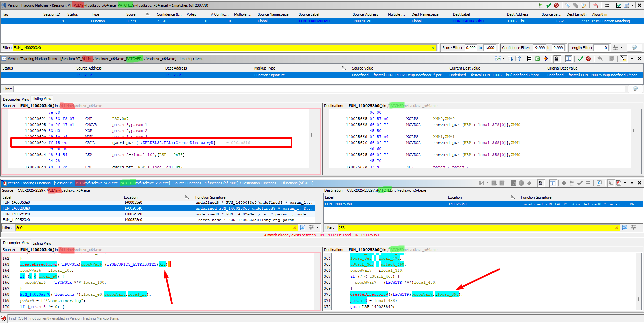The width and height of the screenshot is (644, 323).
Task: Click the green checkmark in the Matches toolbar
Action: click(549, 5)
